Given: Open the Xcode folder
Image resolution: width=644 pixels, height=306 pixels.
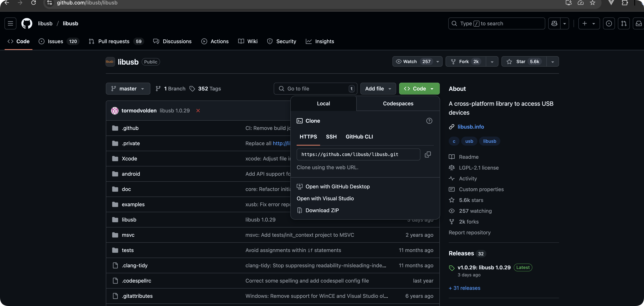Looking at the screenshot, I should coord(129,159).
